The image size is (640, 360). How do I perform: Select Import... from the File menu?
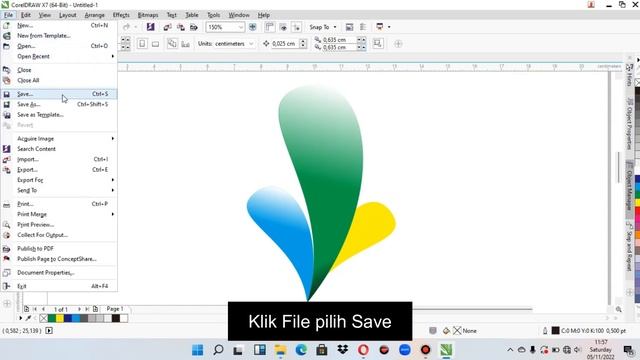point(59,159)
